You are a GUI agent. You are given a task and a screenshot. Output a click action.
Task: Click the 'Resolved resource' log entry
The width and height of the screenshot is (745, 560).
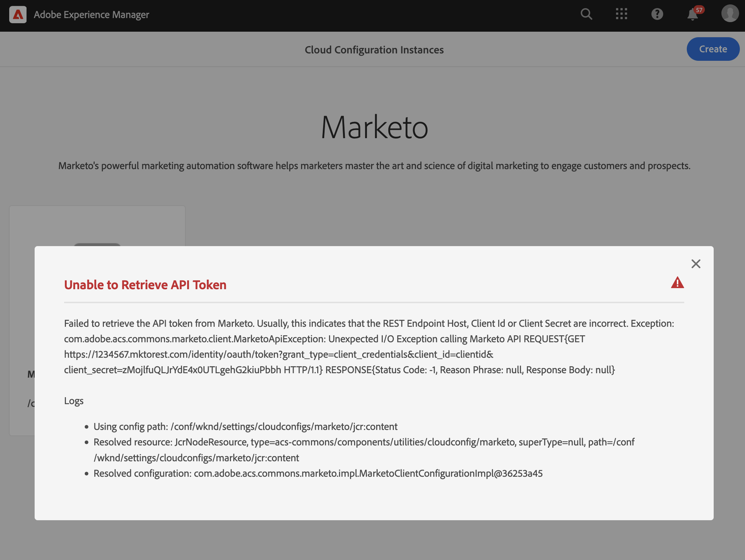(x=364, y=442)
